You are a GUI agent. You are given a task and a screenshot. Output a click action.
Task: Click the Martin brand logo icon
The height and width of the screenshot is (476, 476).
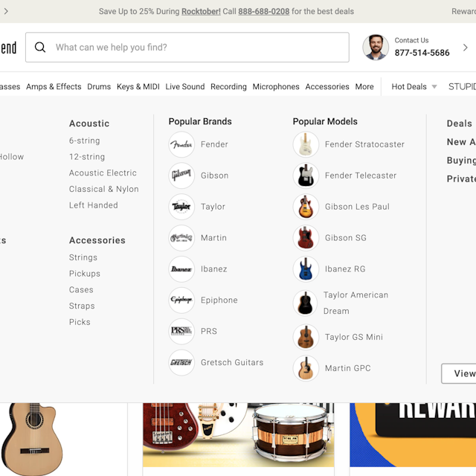pyautogui.click(x=181, y=238)
